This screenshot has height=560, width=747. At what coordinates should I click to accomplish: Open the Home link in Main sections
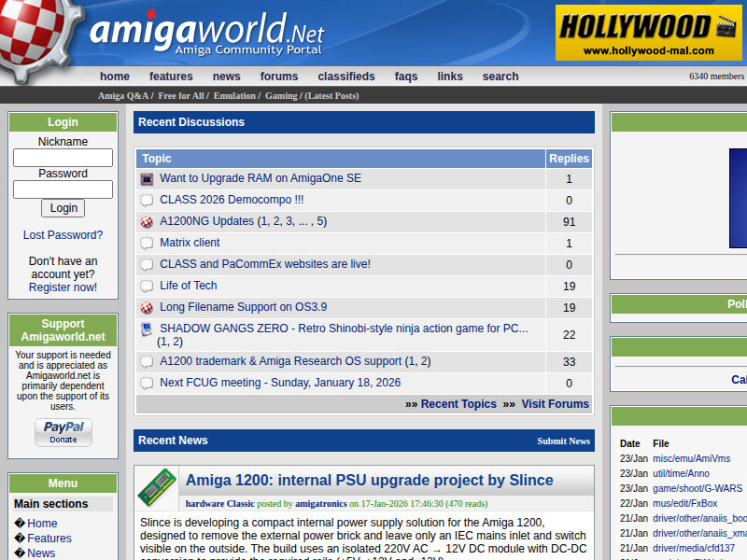(42, 524)
